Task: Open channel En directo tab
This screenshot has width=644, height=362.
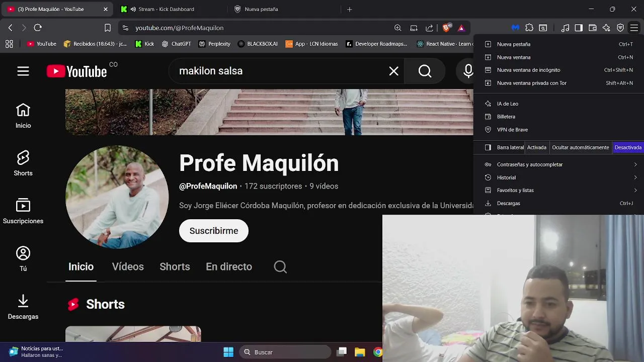Action: (x=229, y=267)
